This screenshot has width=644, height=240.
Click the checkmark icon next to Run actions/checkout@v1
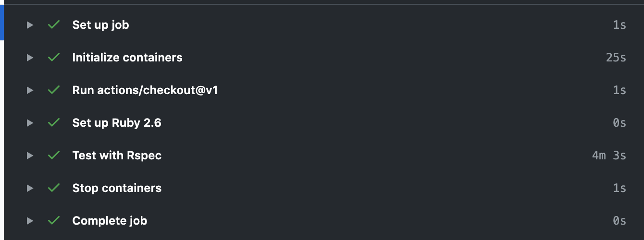[54, 90]
